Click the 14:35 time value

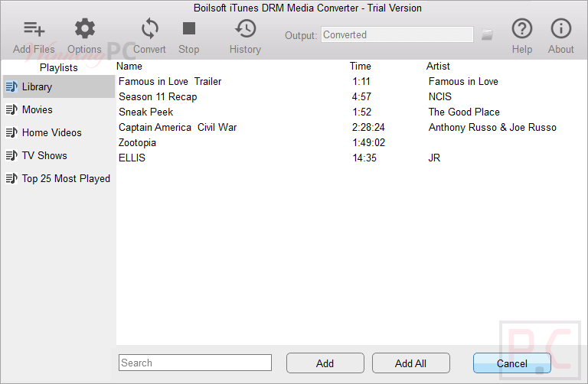[364, 158]
